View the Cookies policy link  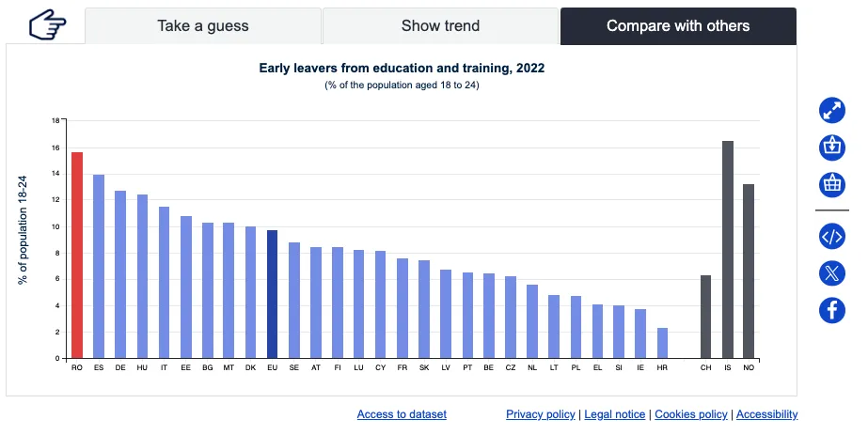pyautogui.click(x=690, y=414)
